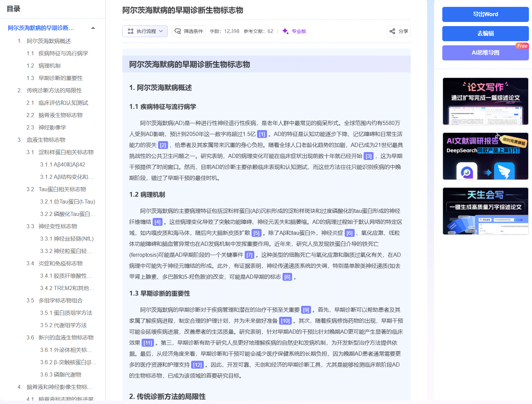Select outline item 3.3.1 神经丝轻链(NfL)

coord(67,239)
